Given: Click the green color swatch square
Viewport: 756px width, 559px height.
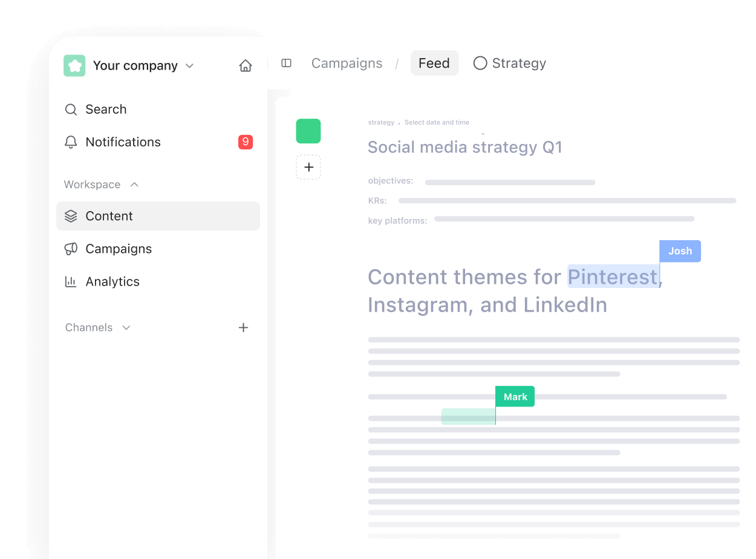Looking at the screenshot, I should pos(308,131).
